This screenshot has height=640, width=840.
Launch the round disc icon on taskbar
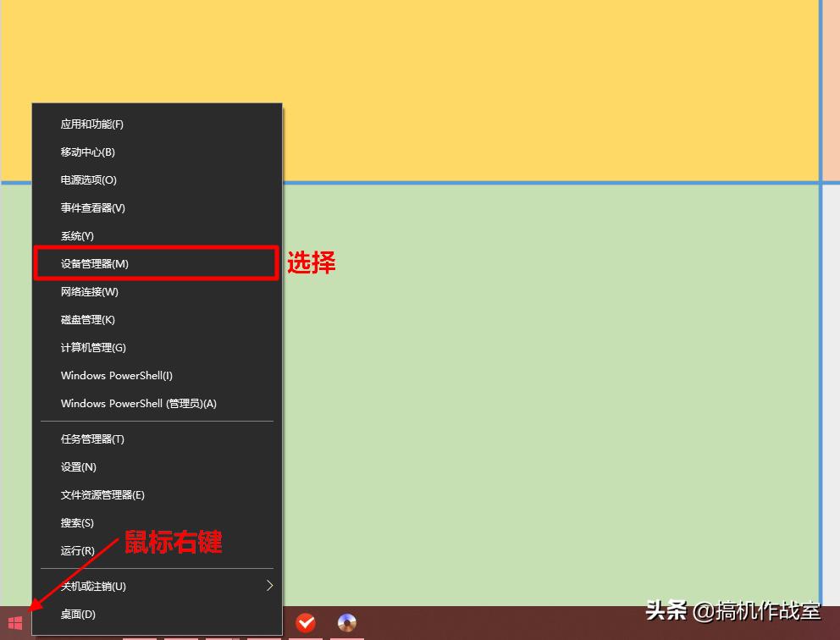click(x=346, y=622)
